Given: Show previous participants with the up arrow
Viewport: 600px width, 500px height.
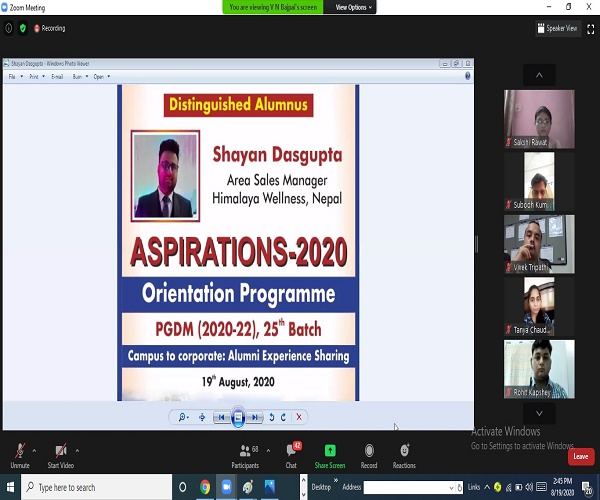Looking at the screenshot, I should 539,75.
